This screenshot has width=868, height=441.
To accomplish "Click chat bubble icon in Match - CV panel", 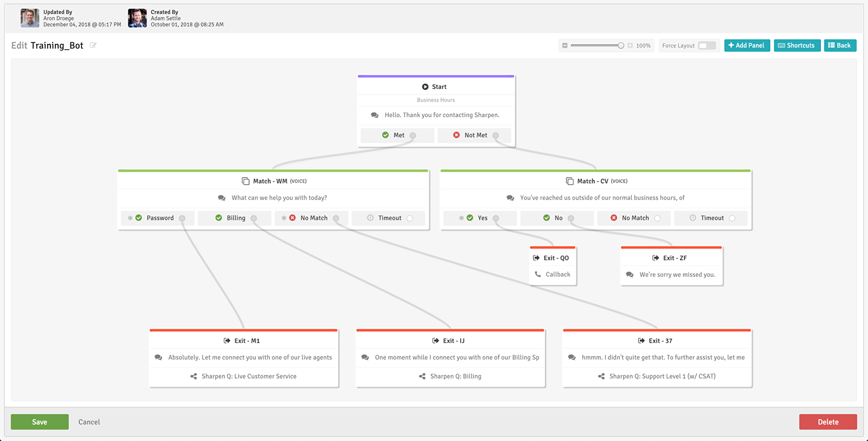I will click(x=510, y=198).
